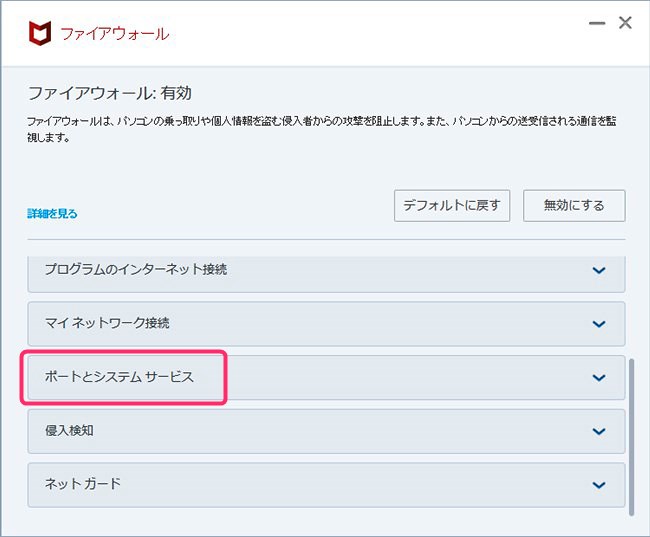The image size is (650, 537).
Task: Open the プログラムのインターネット接続 row label
Action: [136, 269]
